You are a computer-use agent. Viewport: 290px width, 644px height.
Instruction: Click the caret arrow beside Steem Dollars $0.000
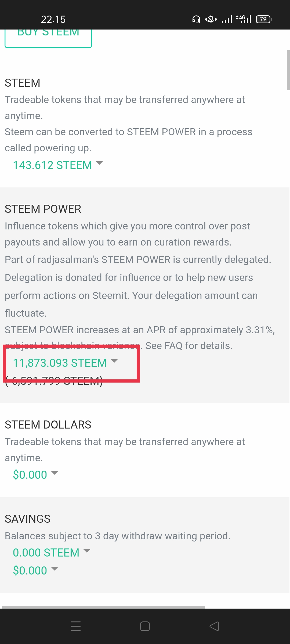(55, 473)
